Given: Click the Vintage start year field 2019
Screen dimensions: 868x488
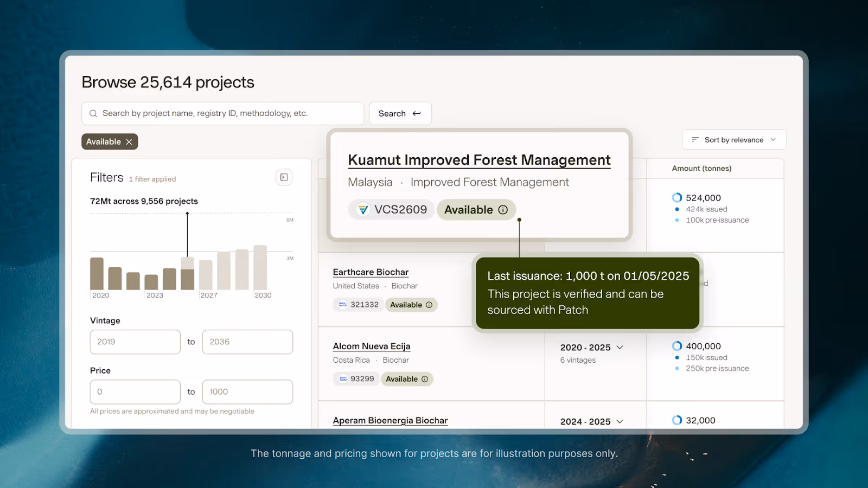Looking at the screenshot, I should point(135,342).
